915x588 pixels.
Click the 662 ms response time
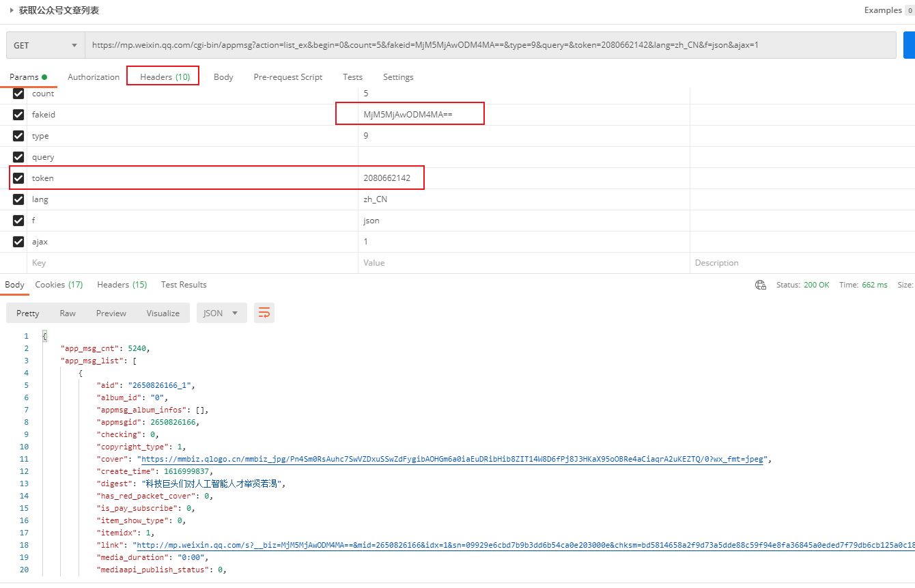coord(875,285)
